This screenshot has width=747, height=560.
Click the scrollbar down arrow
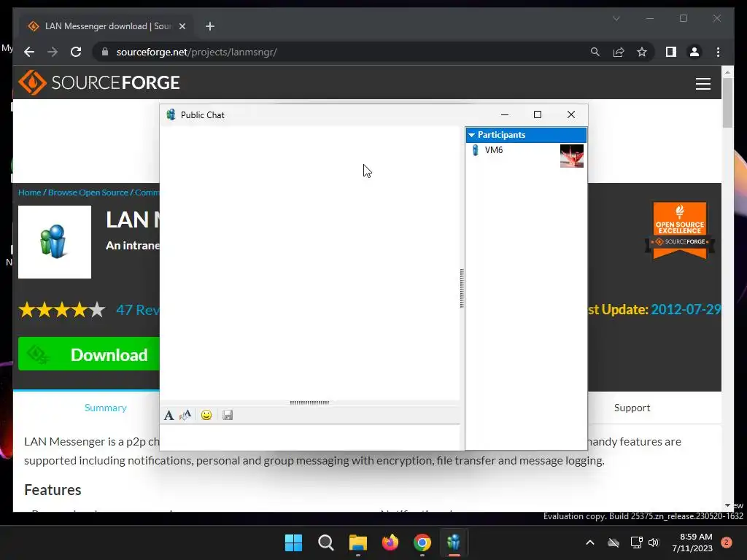pyautogui.click(x=727, y=505)
